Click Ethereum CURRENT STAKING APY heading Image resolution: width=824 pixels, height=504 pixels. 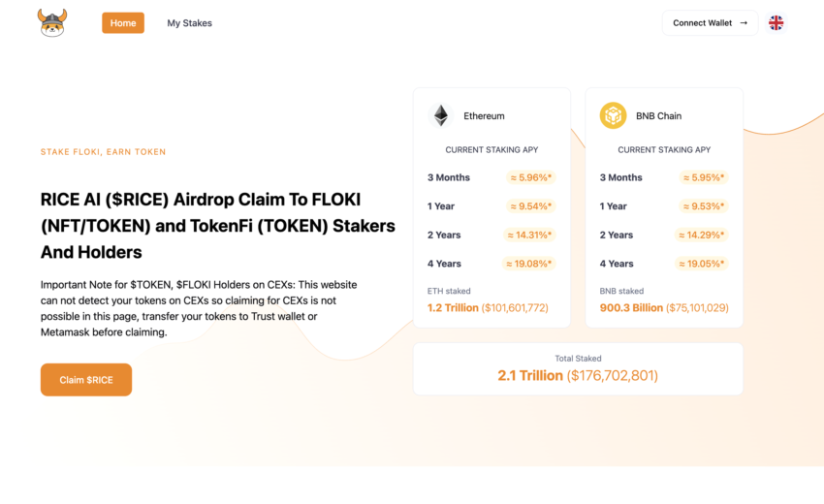tap(491, 150)
